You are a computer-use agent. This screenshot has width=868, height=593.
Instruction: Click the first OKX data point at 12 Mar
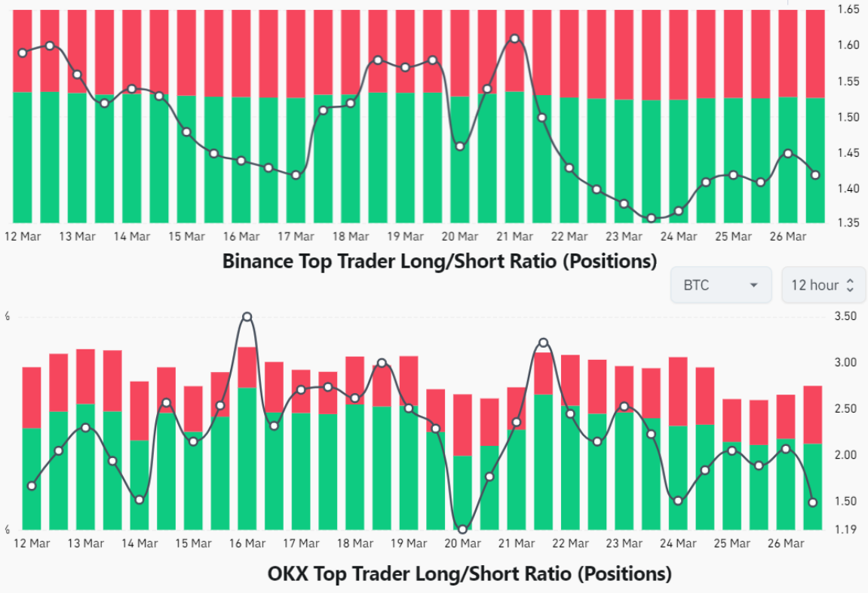click(32, 486)
